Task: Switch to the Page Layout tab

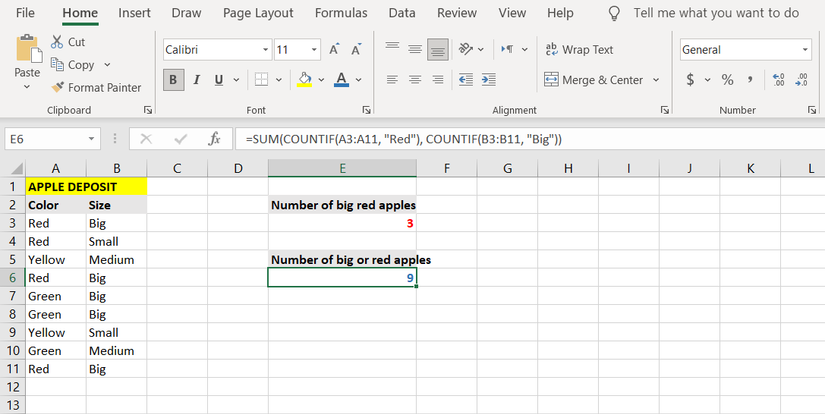Action: pyautogui.click(x=258, y=13)
